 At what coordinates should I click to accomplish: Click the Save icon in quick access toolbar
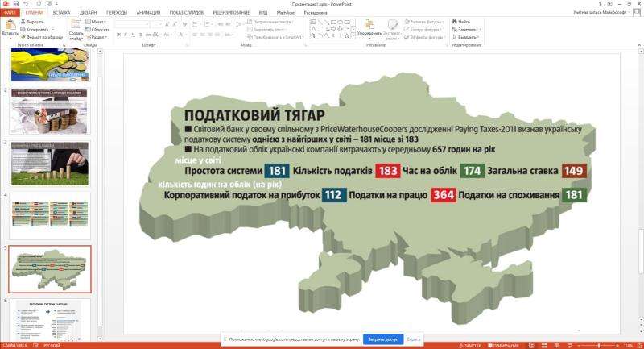tap(15, 4)
